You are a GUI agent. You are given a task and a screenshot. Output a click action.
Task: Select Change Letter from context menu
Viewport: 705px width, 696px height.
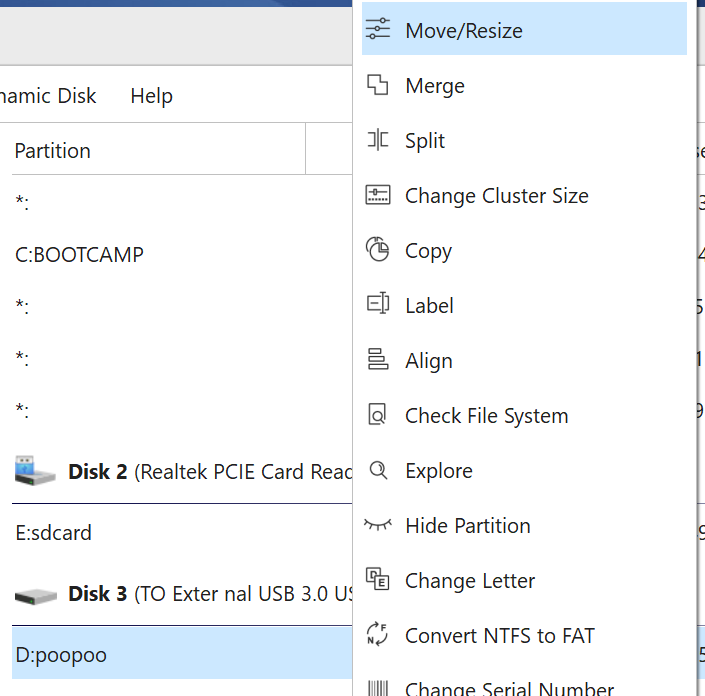[469, 581]
